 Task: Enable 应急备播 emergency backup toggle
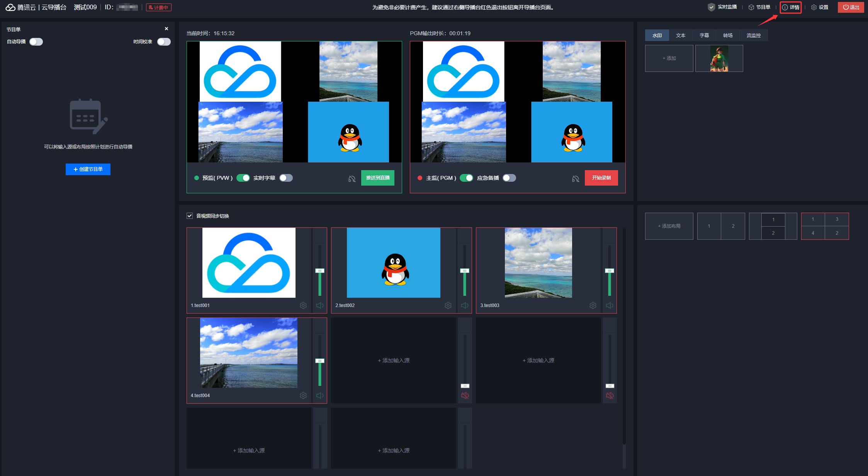click(509, 178)
